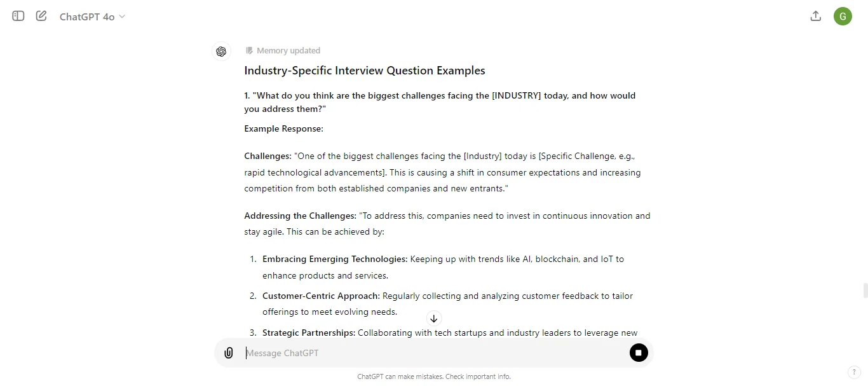Click the Memory updated label
Screen dimensions: 868x386
[x=288, y=50]
